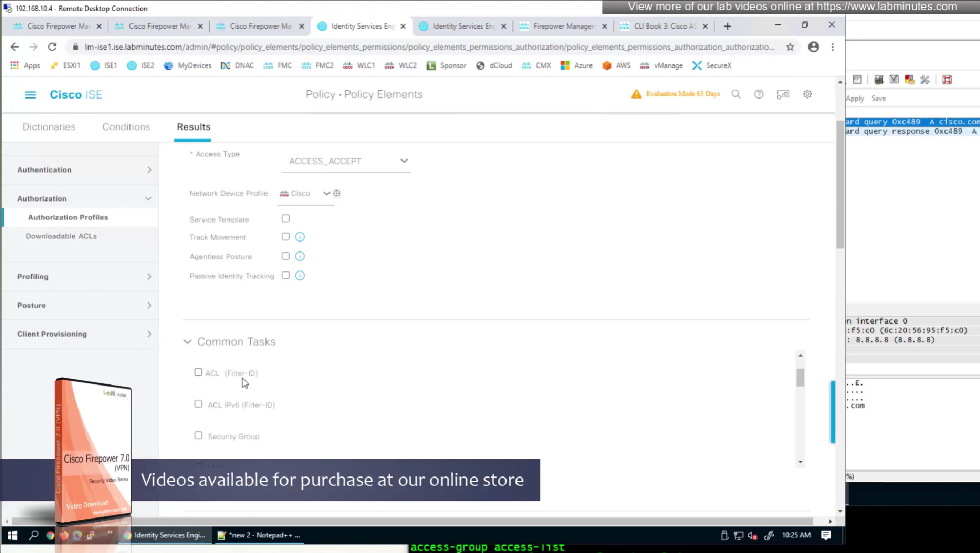The image size is (980, 553).
Task: Collapse the Common Tasks section
Action: tap(187, 342)
